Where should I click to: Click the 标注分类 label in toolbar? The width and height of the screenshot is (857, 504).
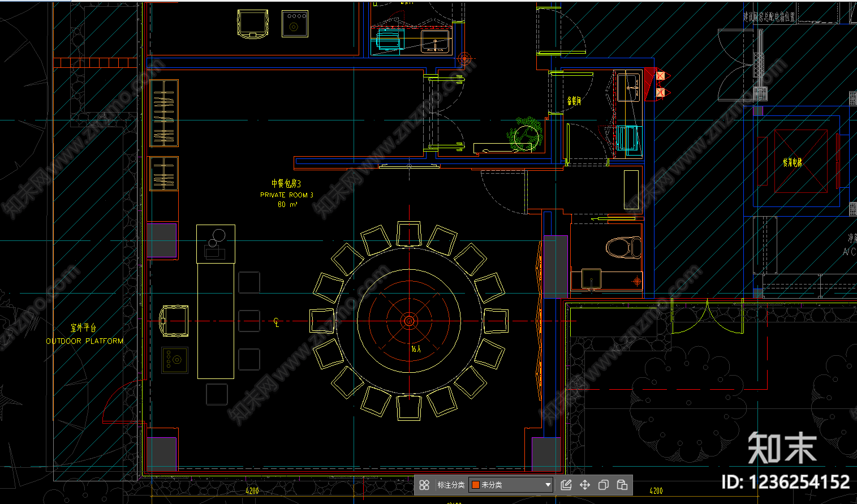click(451, 485)
